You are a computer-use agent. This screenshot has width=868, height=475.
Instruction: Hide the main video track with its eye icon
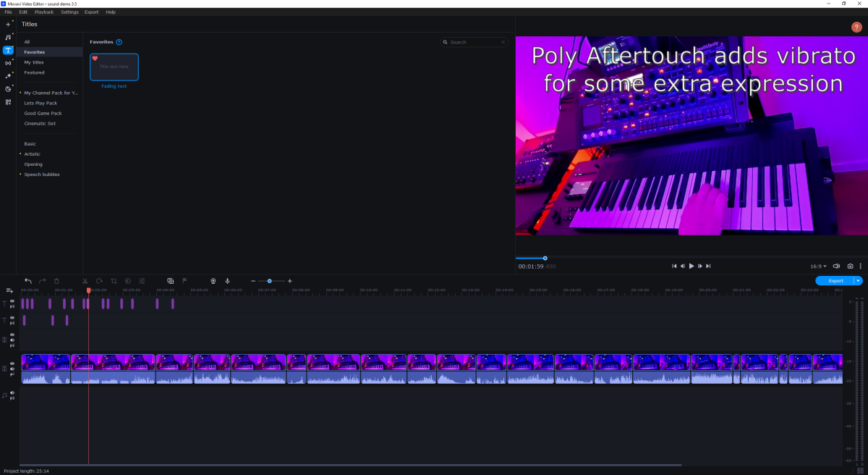coord(12,363)
